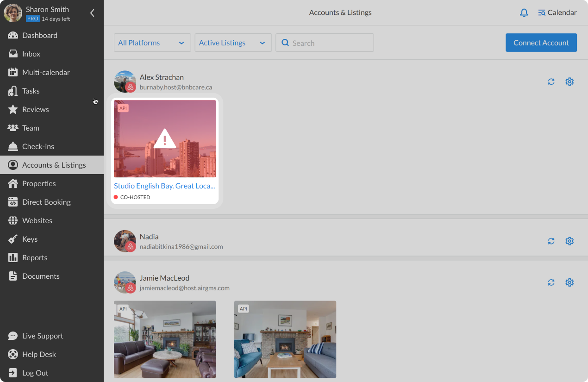This screenshot has height=382, width=588.
Task: Click the Websites globe icon
Action: (x=13, y=220)
